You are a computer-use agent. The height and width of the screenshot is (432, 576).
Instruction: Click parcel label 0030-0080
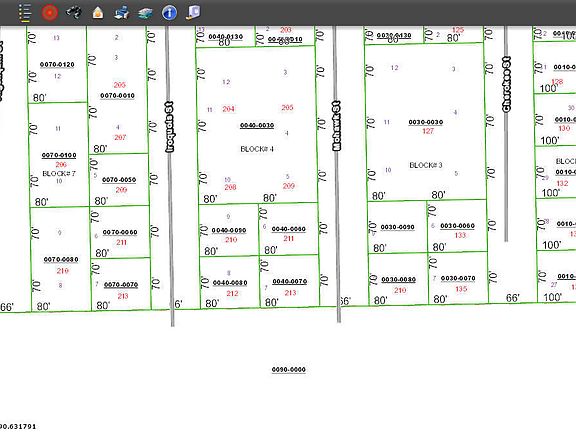click(399, 280)
